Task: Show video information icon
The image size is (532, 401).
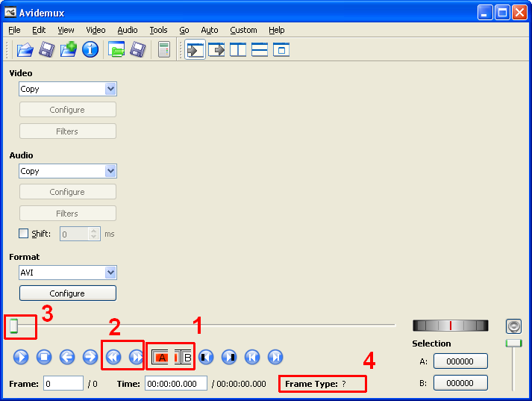Action: [x=90, y=49]
